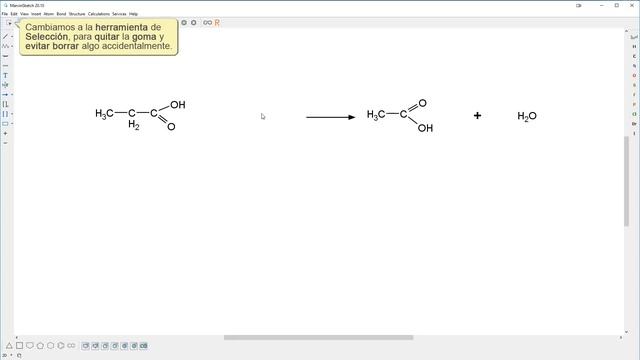
Task: Click the scroll up arrow of canvas
Action: click(x=627, y=31)
